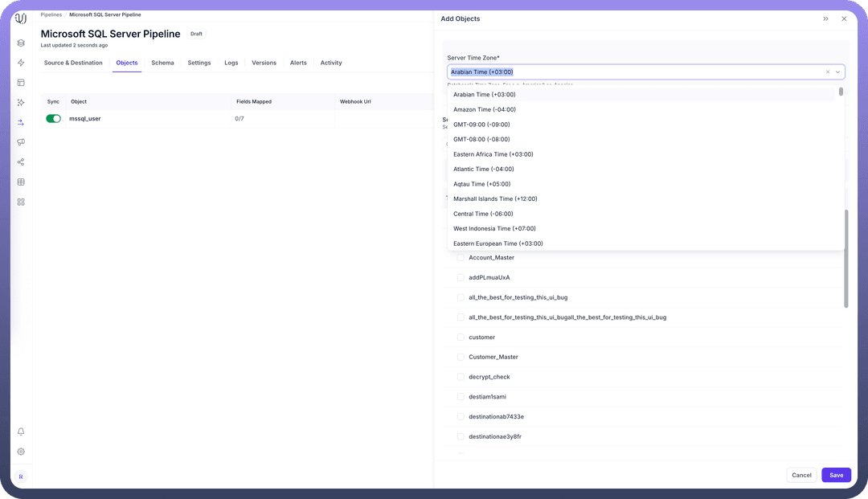Toggle sync for mssql_user object

coord(54,119)
